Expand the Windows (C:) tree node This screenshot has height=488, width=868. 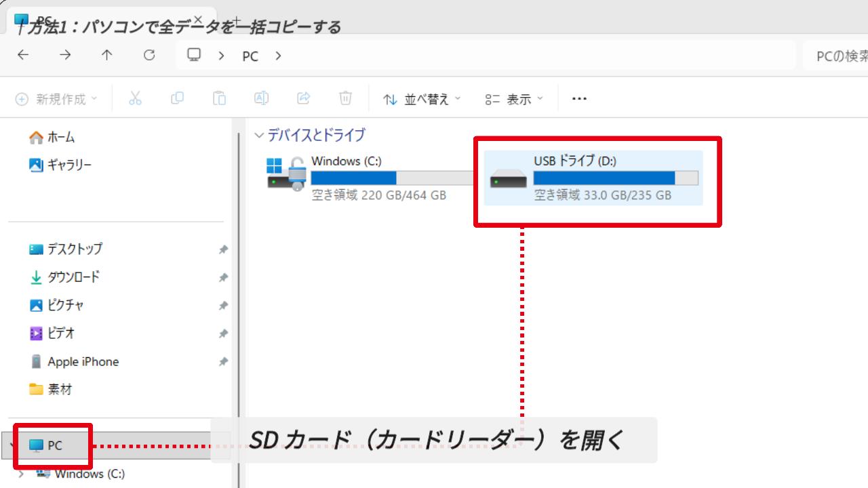point(22,474)
